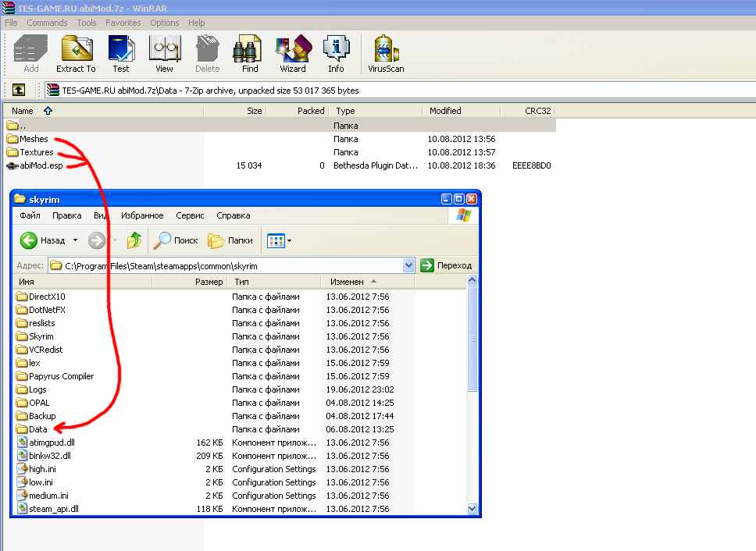Image resolution: width=756 pixels, height=551 pixels.
Task: Select the OPAL folder
Action: coord(33,403)
